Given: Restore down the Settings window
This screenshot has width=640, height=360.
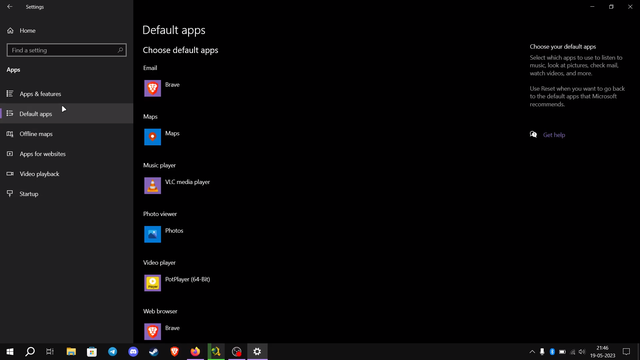Looking at the screenshot, I should click(611, 7).
